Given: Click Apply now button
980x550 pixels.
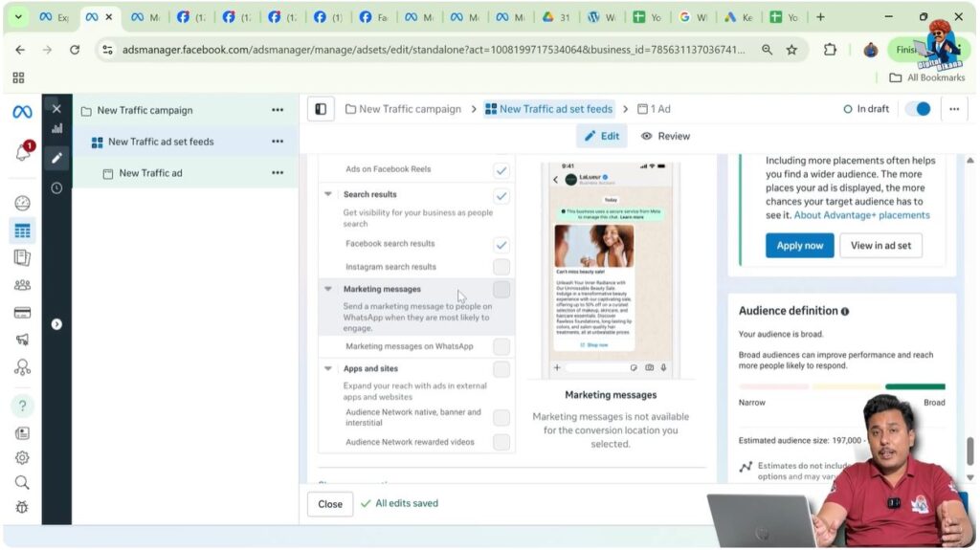Looking at the screenshot, I should click(x=799, y=246).
